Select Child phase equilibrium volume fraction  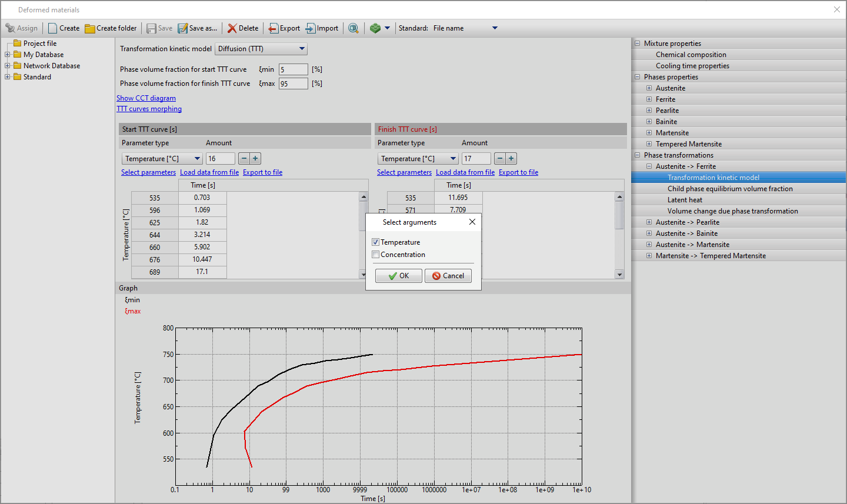point(729,189)
